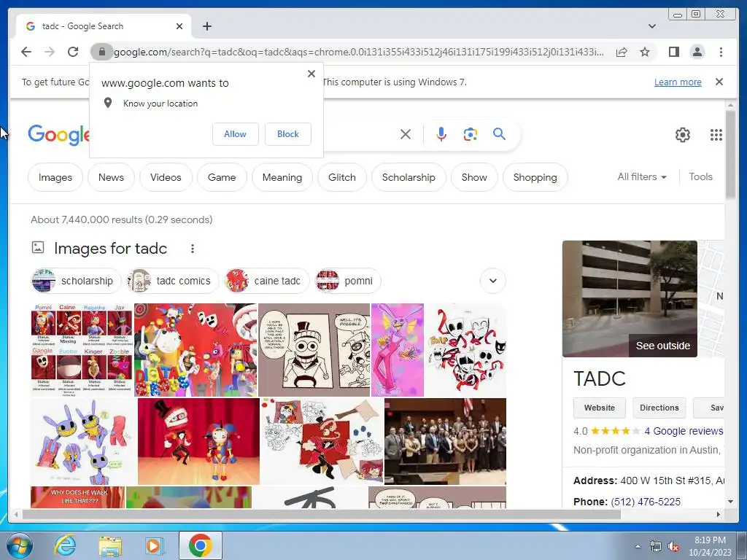Open the group photo in courtroom thumbnail

(445, 441)
